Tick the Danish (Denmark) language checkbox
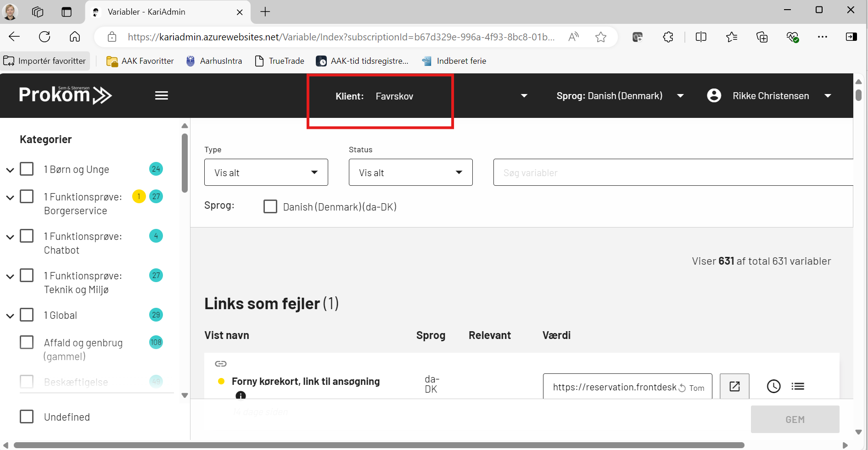This screenshot has height=450, width=868. [270, 206]
